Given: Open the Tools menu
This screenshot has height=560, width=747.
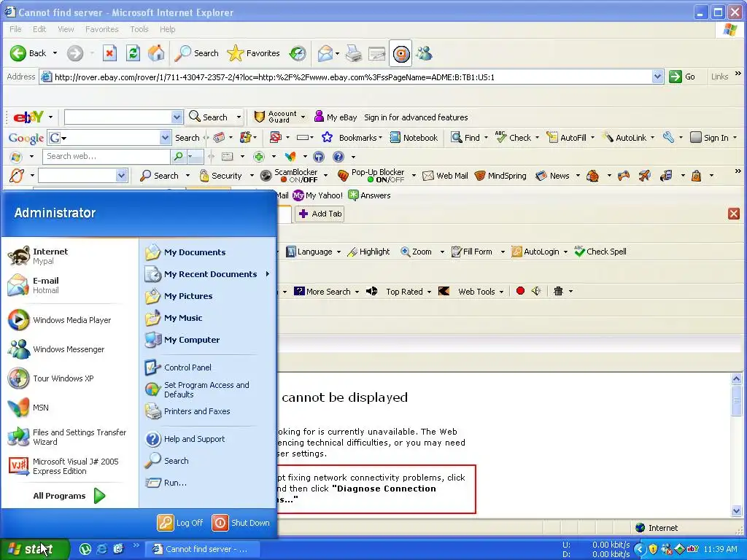Looking at the screenshot, I should (x=139, y=29).
